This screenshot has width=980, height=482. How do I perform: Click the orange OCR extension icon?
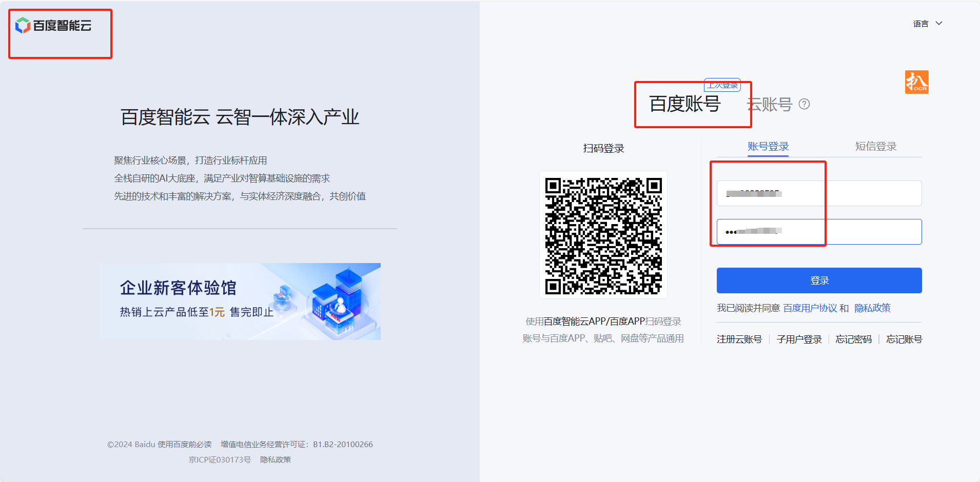pos(916,82)
